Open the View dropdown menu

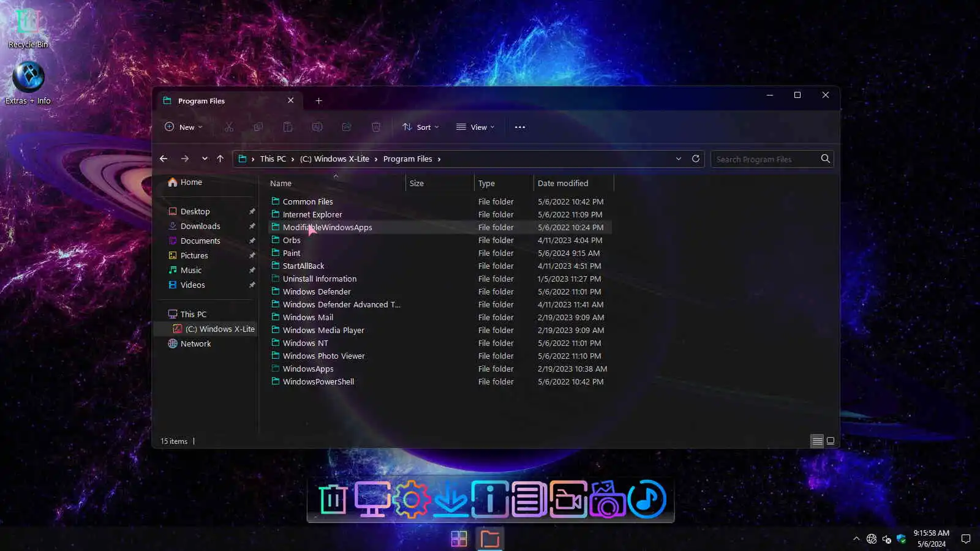tap(475, 127)
